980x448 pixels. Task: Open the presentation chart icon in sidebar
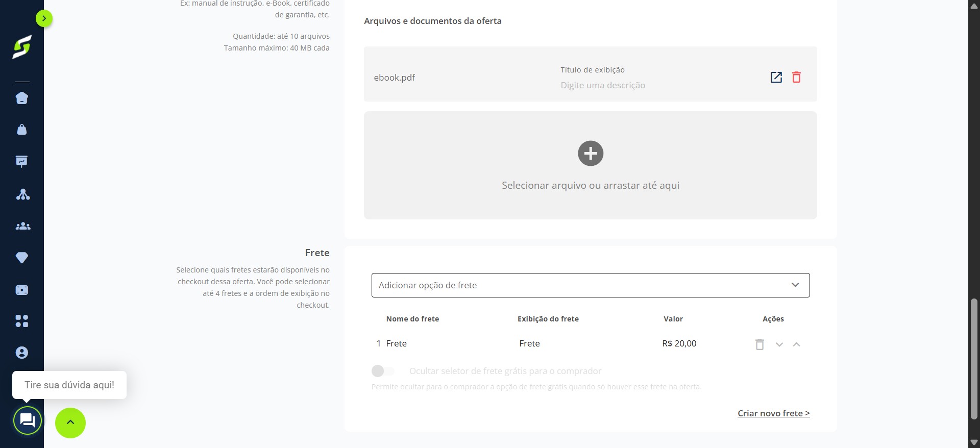click(x=22, y=162)
